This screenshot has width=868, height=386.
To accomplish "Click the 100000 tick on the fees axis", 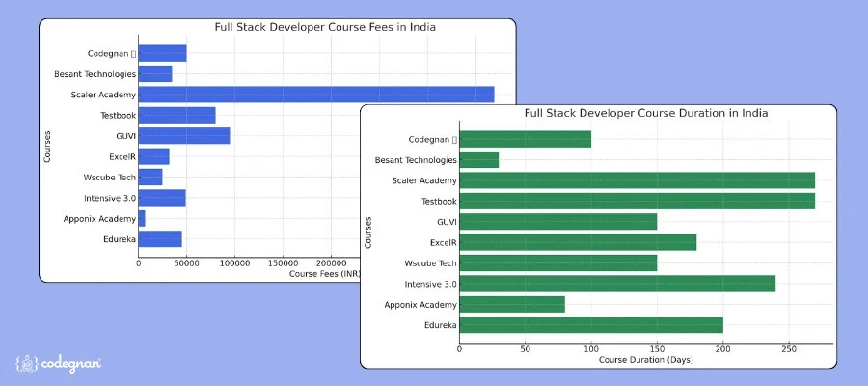I will coord(234,263).
